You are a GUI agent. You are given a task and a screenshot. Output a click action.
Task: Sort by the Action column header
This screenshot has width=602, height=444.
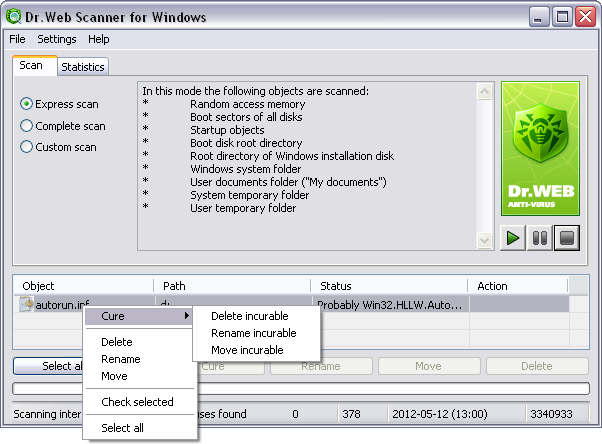[x=518, y=286]
